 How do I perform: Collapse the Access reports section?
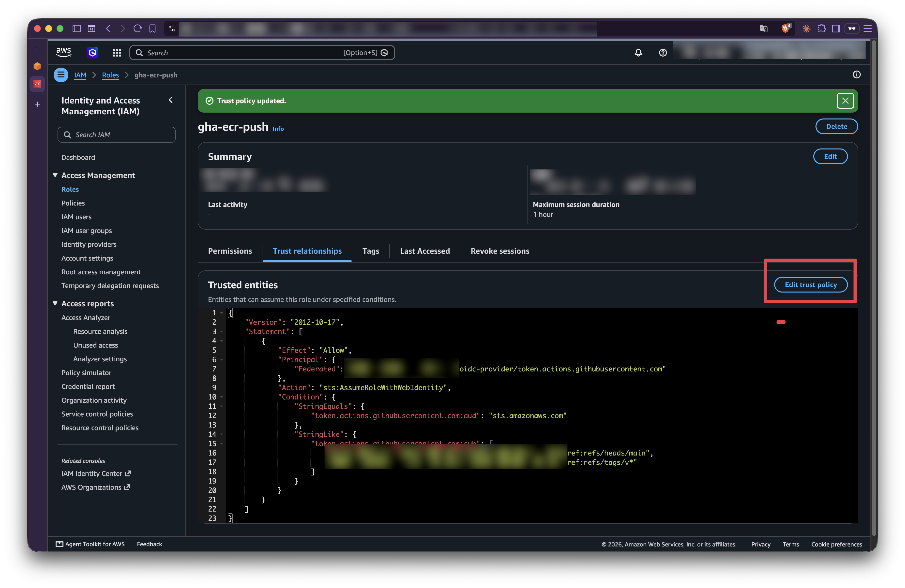55,303
